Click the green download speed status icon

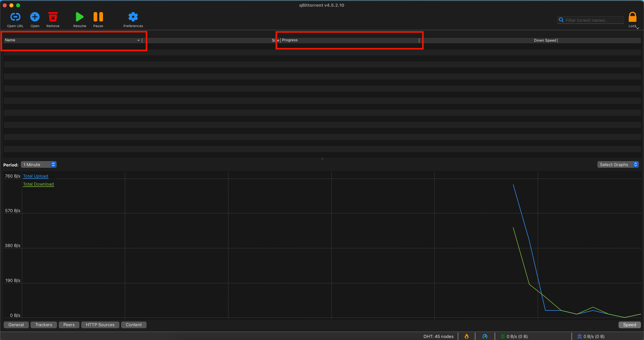point(502,336)
